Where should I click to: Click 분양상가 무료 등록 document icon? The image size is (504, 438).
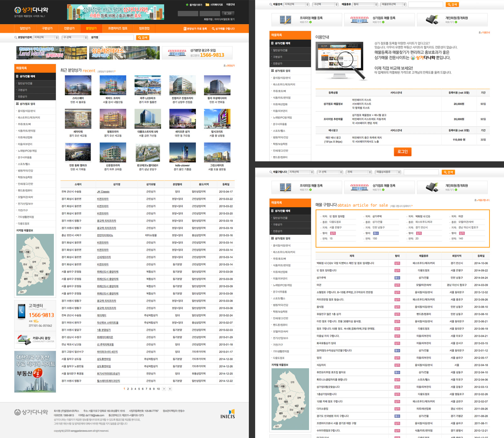coord(185,29)
